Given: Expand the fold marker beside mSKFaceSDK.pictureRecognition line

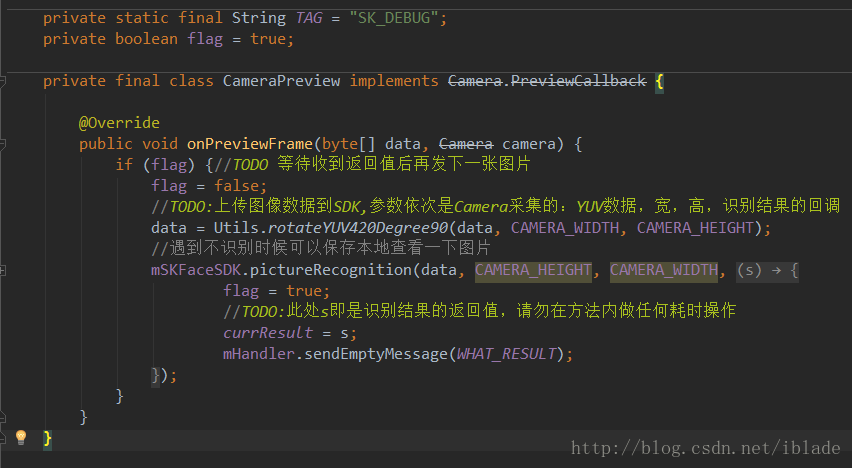Looking at the screenshot, I should (x=3, y=270).
